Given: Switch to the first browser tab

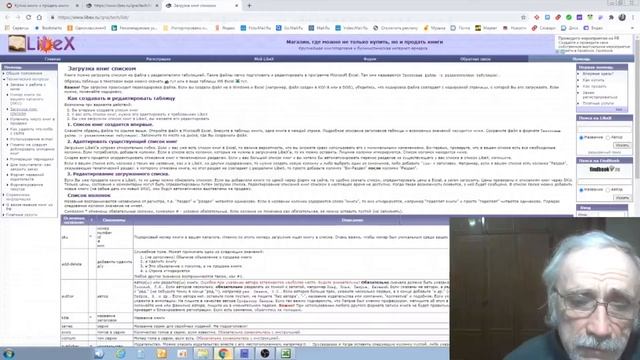Looking at the screenshot, I should coord(42,6).
